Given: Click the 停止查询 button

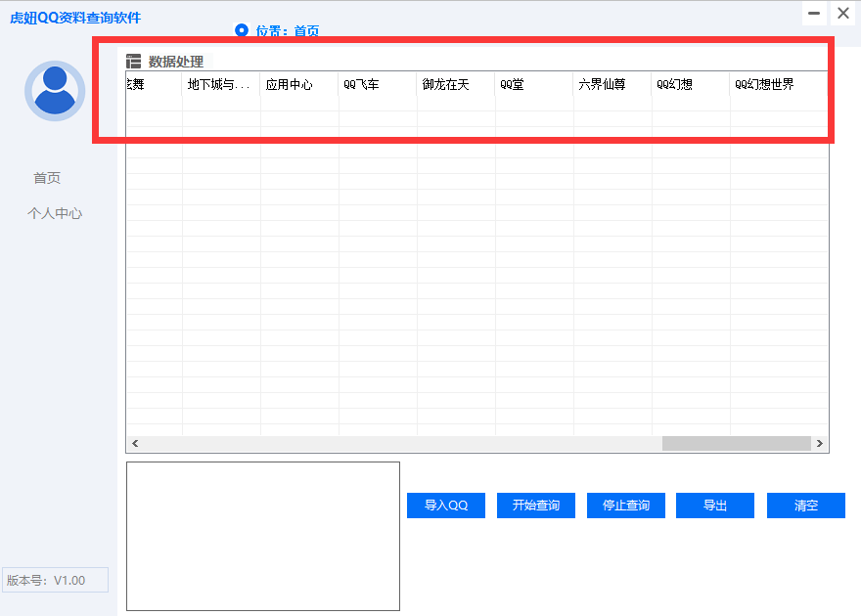Looking at the screenshot, I should pyautogui.click(x=626, y=506).
